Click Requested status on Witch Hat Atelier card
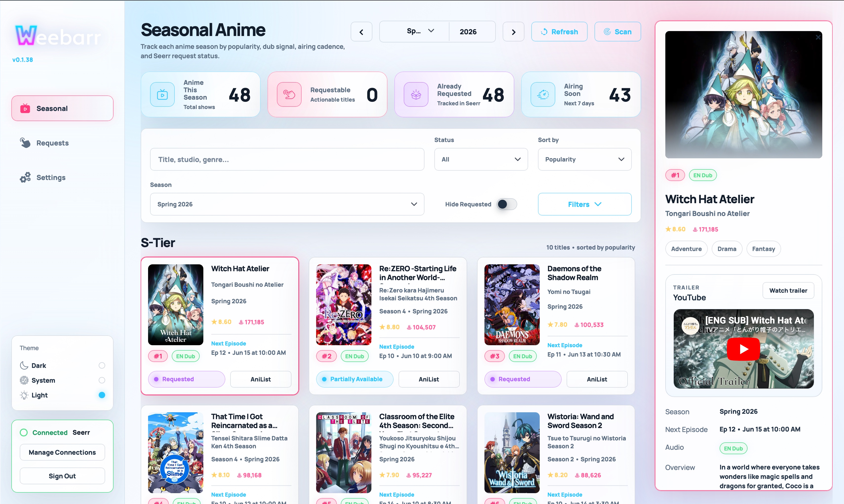Viewport: 844px width, 504px height. coord(187,379)
